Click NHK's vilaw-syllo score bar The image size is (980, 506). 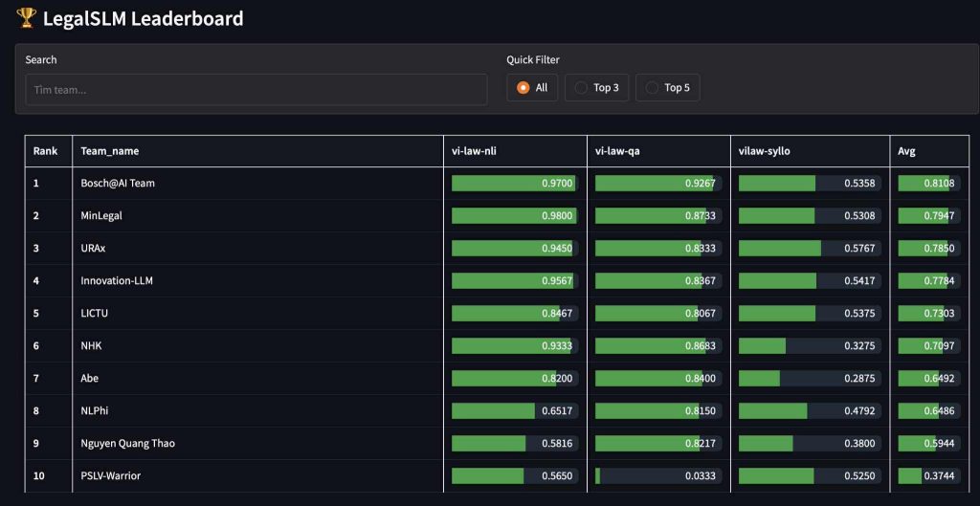click(x=810, y=346)
